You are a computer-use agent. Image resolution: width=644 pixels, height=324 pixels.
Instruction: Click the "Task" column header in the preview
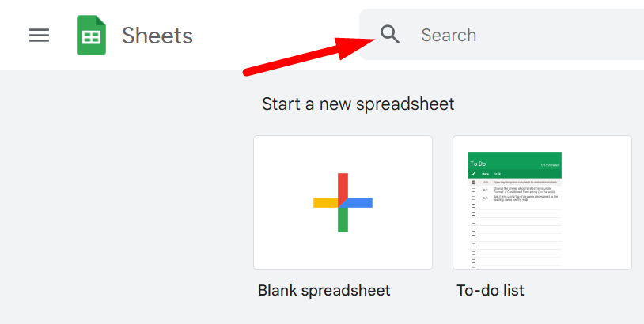(x=497, y=174)
